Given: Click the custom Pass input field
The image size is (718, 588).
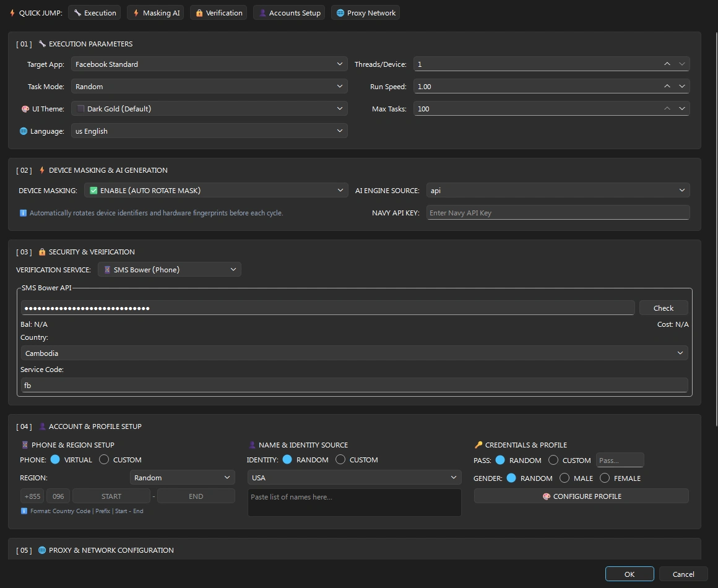Looking at the screenshot, I should tap(620, 460).
